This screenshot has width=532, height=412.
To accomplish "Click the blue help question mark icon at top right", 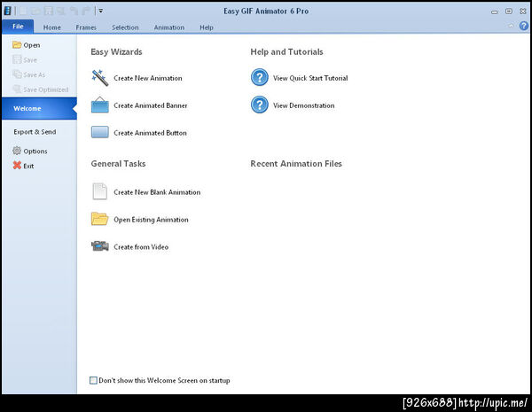I will [524, 26].
